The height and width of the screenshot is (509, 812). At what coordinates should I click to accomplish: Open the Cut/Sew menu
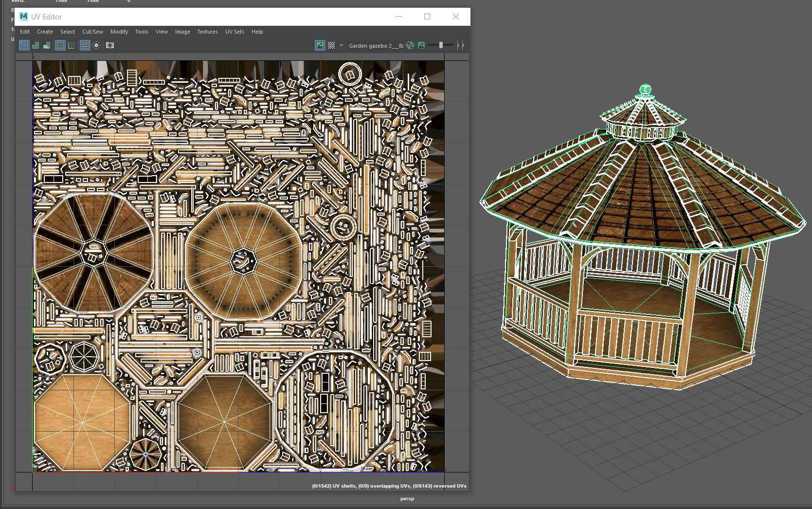[x=92, y=32]
